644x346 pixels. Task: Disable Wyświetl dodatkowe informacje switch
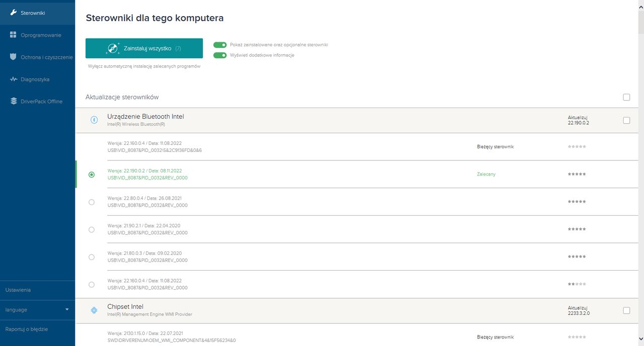[220, 55]
